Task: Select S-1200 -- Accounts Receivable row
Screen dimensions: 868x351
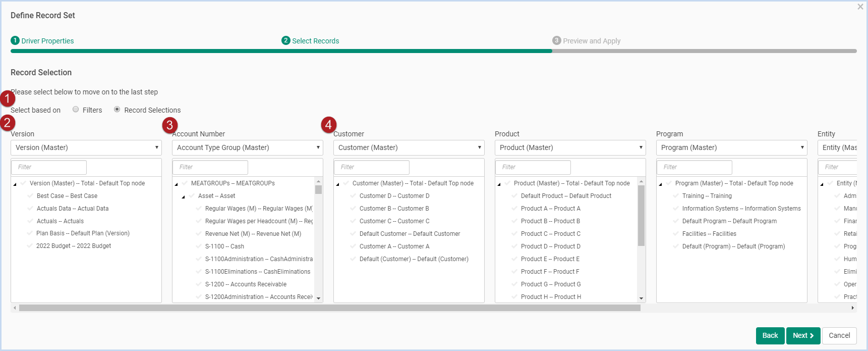Action: (246, 284)
